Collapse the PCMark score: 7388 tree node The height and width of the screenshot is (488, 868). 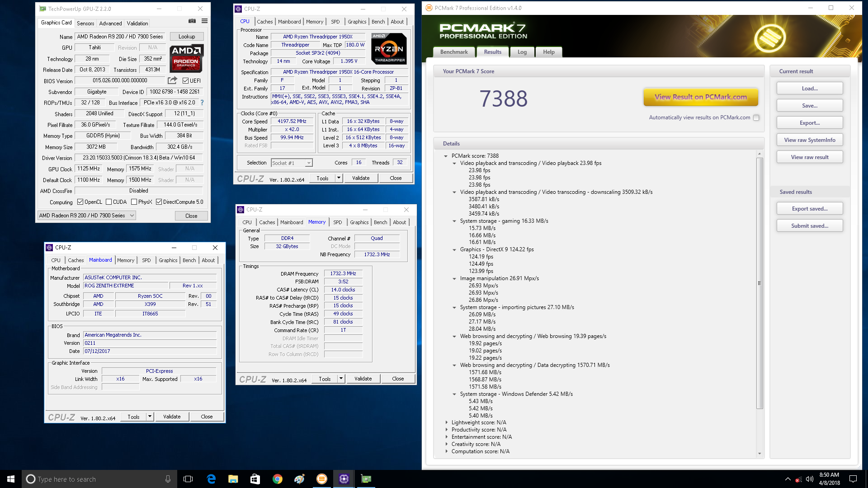pos(446,156)
